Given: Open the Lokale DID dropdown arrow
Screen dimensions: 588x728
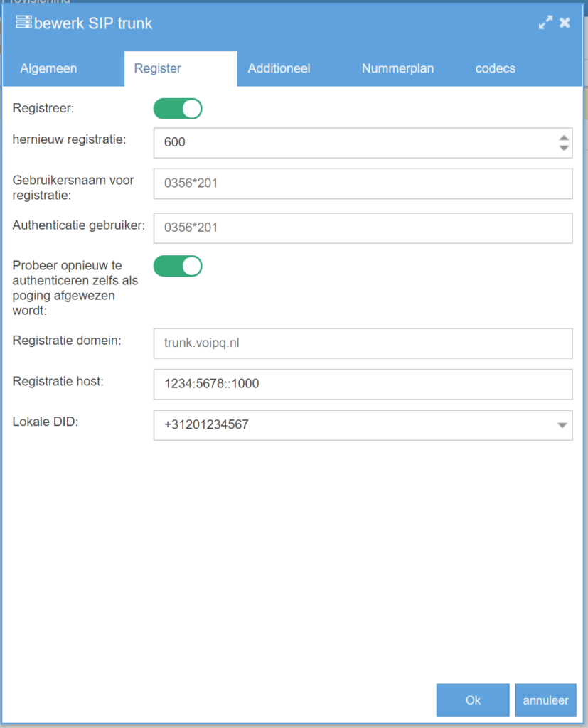Looking at the screenshot, I should [562, 425].
